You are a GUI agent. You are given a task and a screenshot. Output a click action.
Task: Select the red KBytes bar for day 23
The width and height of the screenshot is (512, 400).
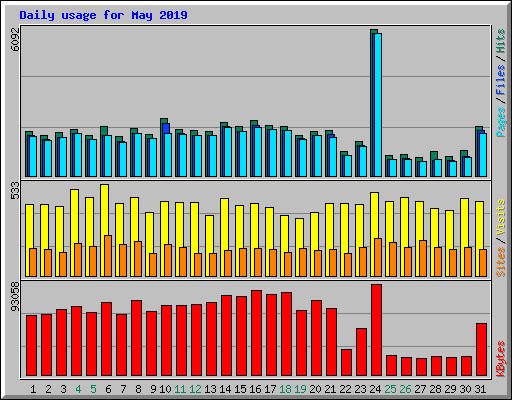point(361,352)
